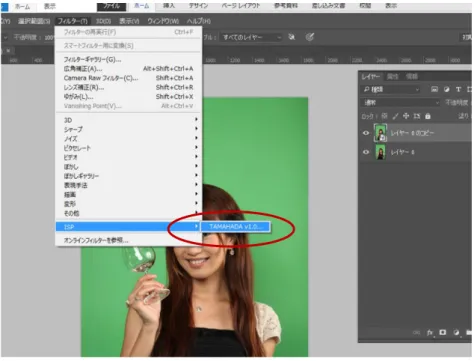Hide the レイヤー 0 layer
Viewport: 474px width, 361px height.
(366, 152)
